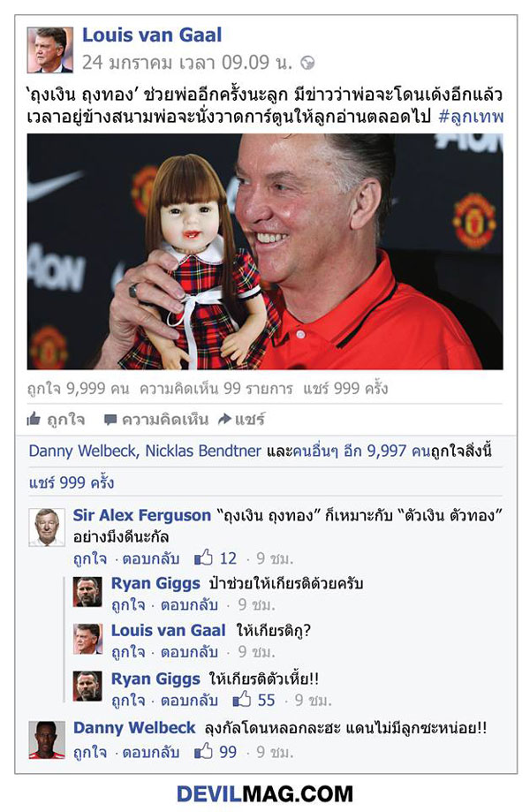Open Sir Alex Ferguson's avatar
The height and width of the screenshot is (812, 530).
47,527
